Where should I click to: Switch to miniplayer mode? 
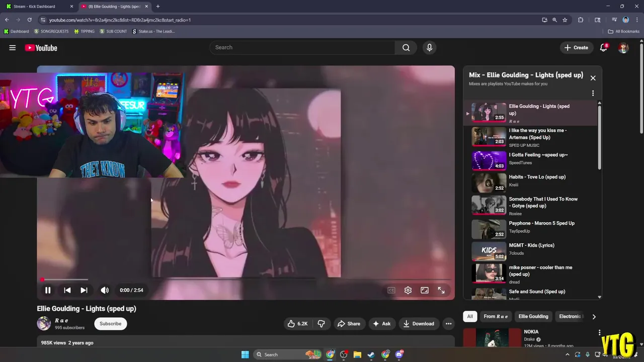click(425, 290)
